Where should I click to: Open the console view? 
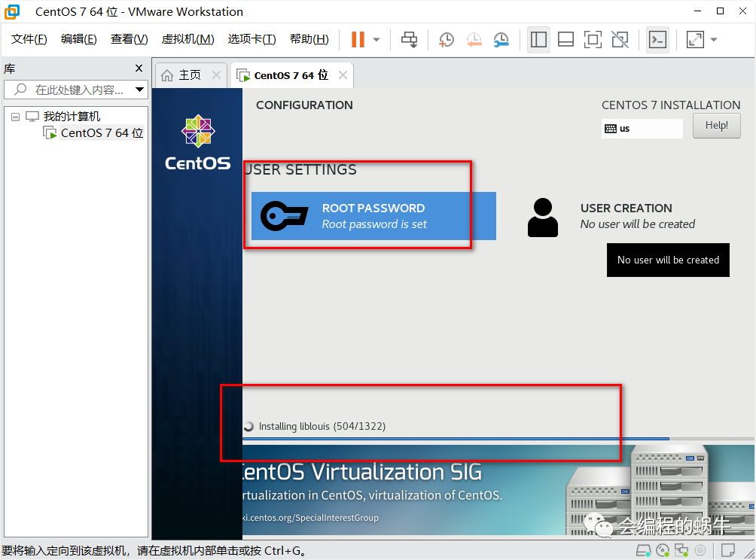657,40
